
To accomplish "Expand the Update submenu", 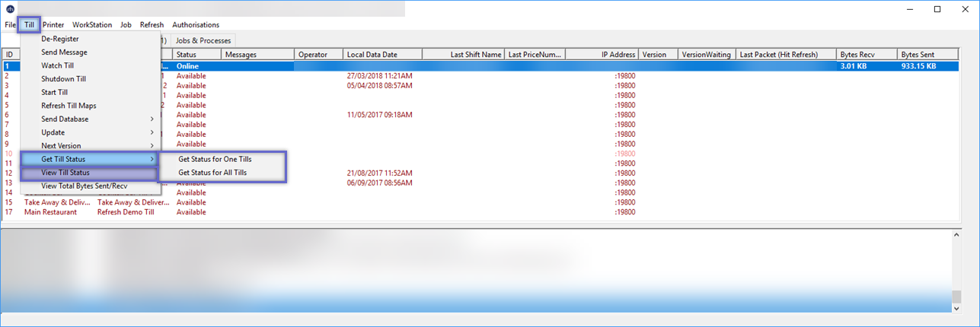I will click(53, 132).
